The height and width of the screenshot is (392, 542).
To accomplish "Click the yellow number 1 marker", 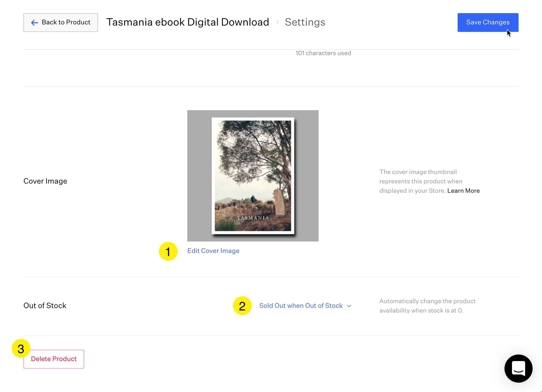I will [x=168, y=251].
